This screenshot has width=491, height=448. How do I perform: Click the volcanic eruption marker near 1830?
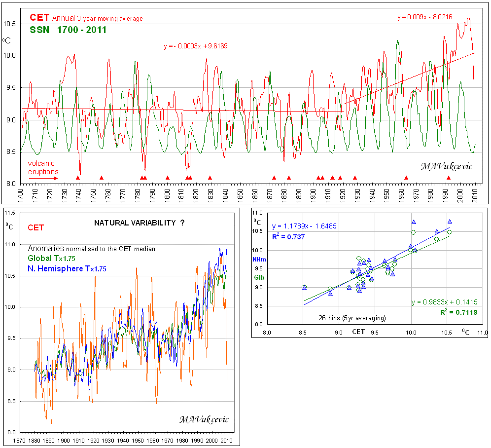click(x=210, y=178)
